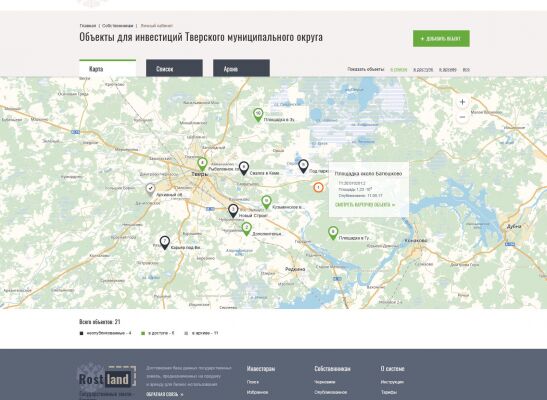This screenshot has width=547, height=400.
Task: Select green marker labeled Кузьминское к
Action: (266, 202)
